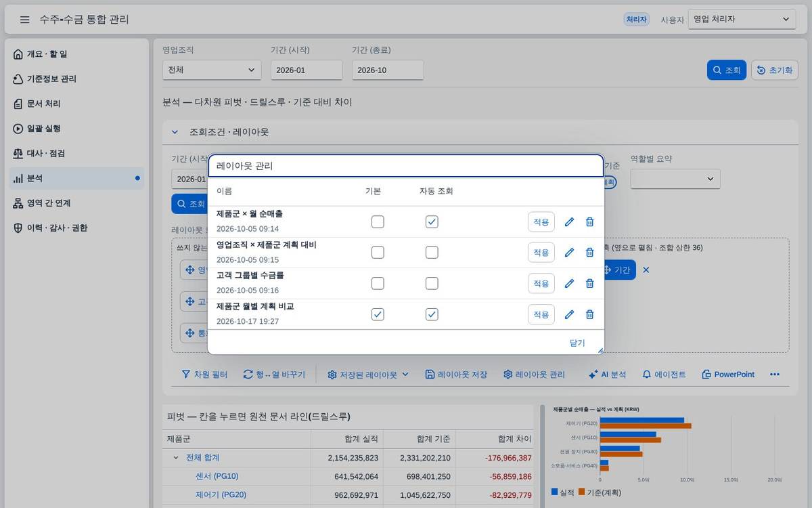812x508 pixels.
Task: Collapse the 전체 합계 pivot row
Action: coord(176,458)
